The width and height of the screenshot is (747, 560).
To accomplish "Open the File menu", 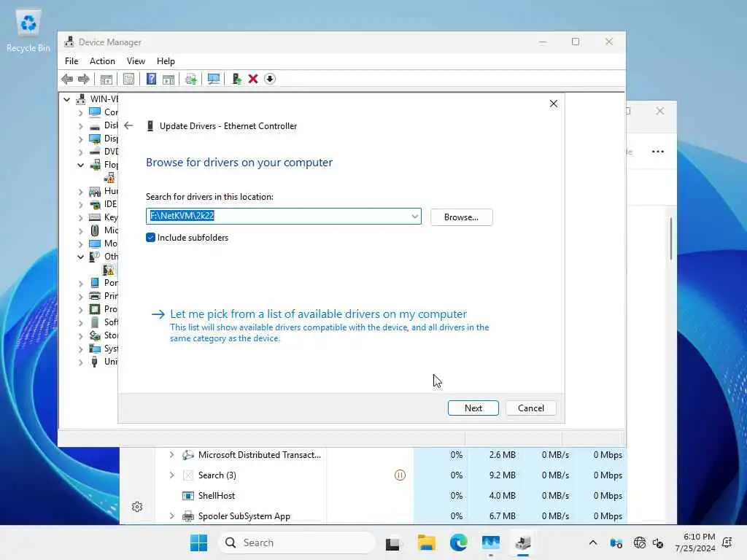I will pyautogui.click(x=71, y=61).
